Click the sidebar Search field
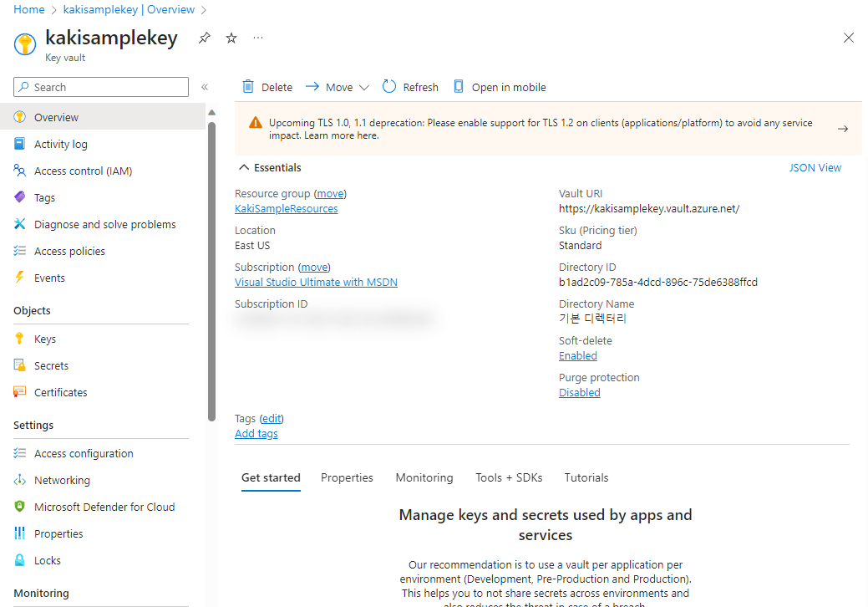 click(x=101, y=87)
